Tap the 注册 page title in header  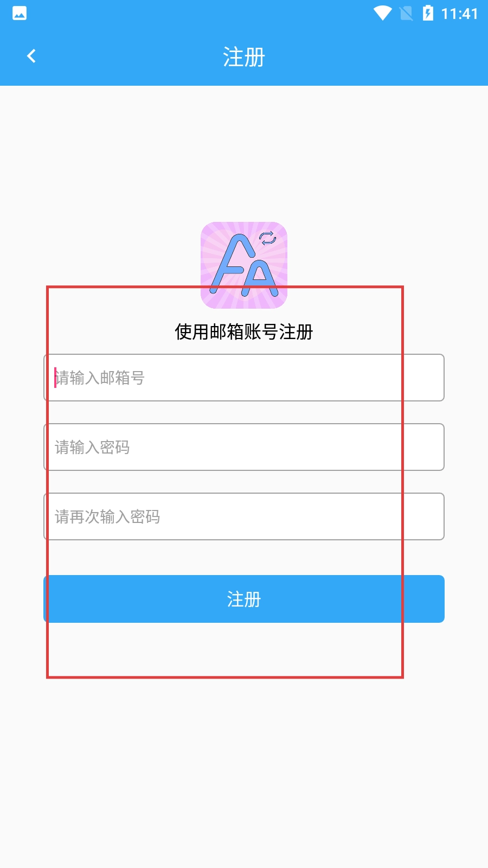(244, 57)
